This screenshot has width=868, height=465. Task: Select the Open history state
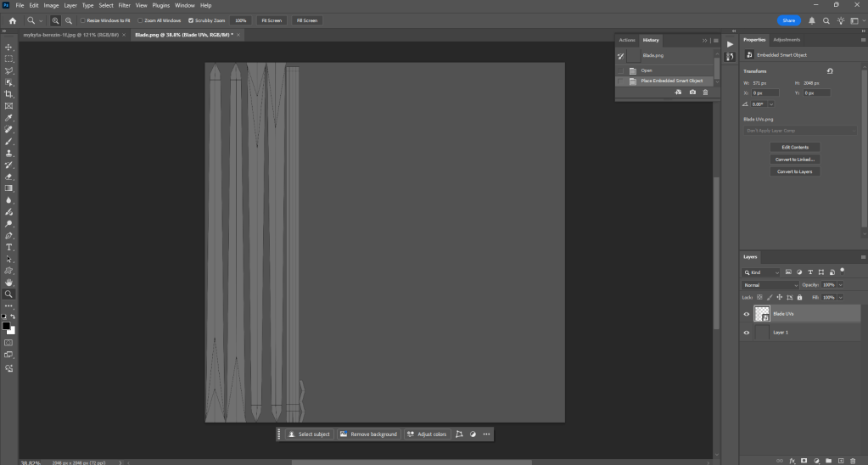647,70
